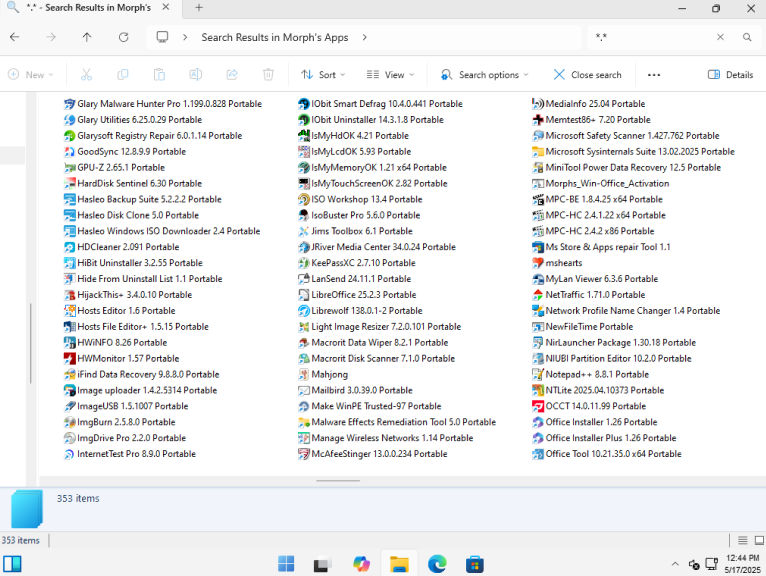This screenshot has height=576, width=766.
Task: Open the New dropdown menu
Action: pos(31,75)
